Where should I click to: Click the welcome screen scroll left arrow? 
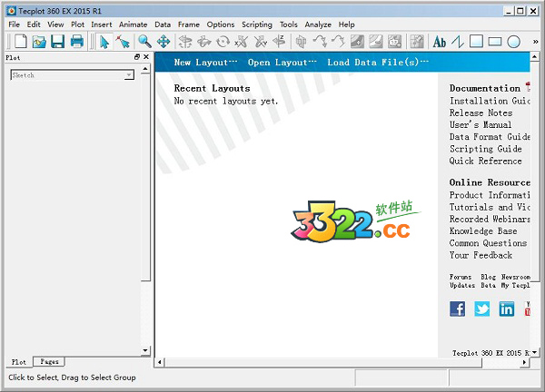pos(159,362)
